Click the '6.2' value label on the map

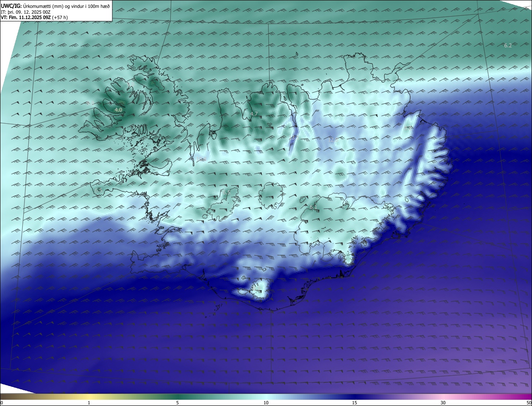508,46
